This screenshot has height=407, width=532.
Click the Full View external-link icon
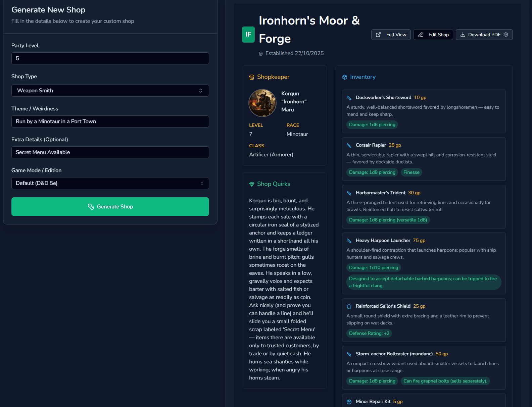pyautogui.click(x=378, y=35)
